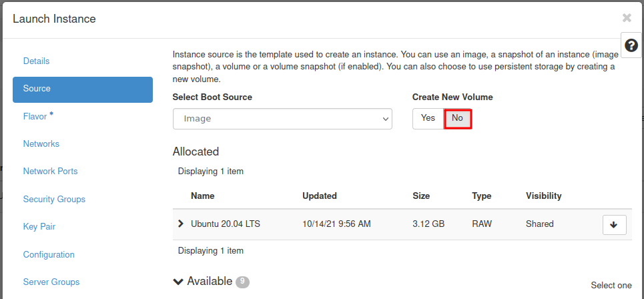
Task: Close the Launch Instance dialog
Action: click(627, 18)
